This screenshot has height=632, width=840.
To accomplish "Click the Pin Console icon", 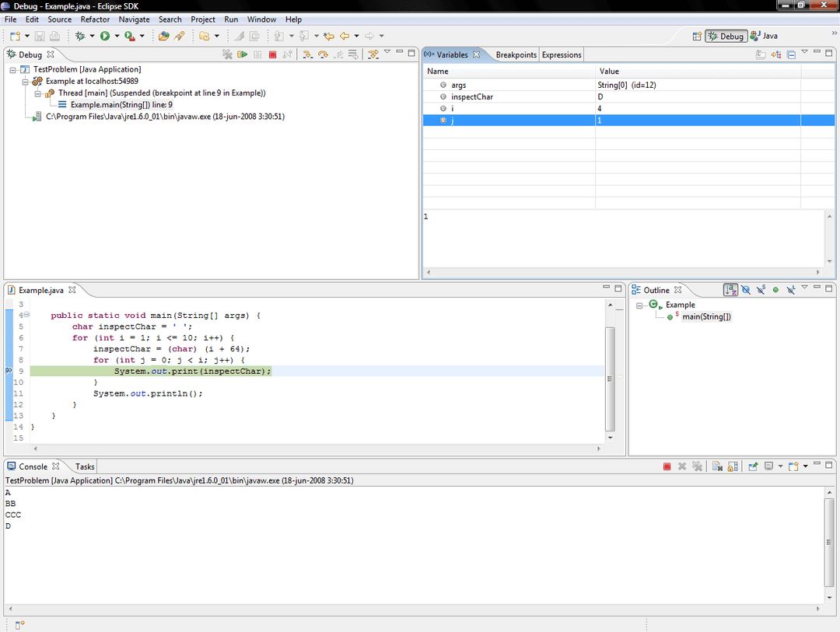I will (x=753, y=466).
